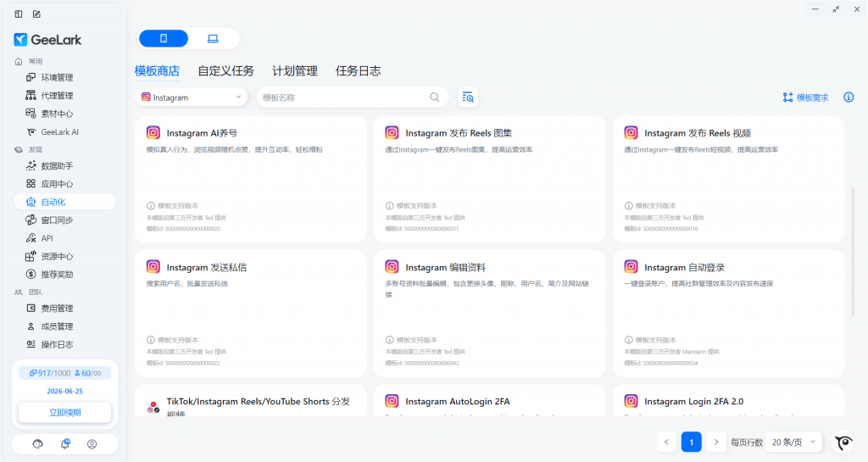Click the support headset icon at bottom left

pyautogui.click(x=37, y=444)
